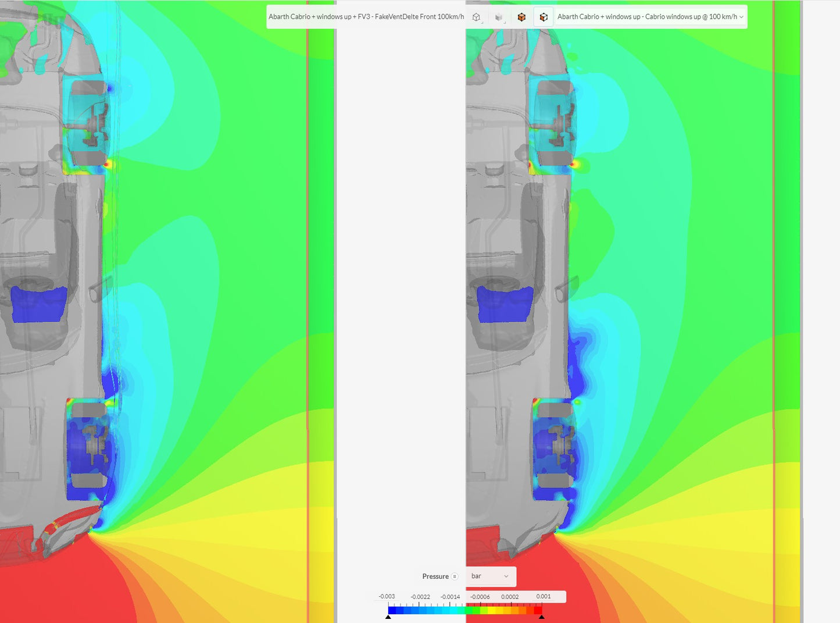This screenshot has height=623, width=840.
Task: Open the bar pressure unit dropdown
Action: pos(490,576)
